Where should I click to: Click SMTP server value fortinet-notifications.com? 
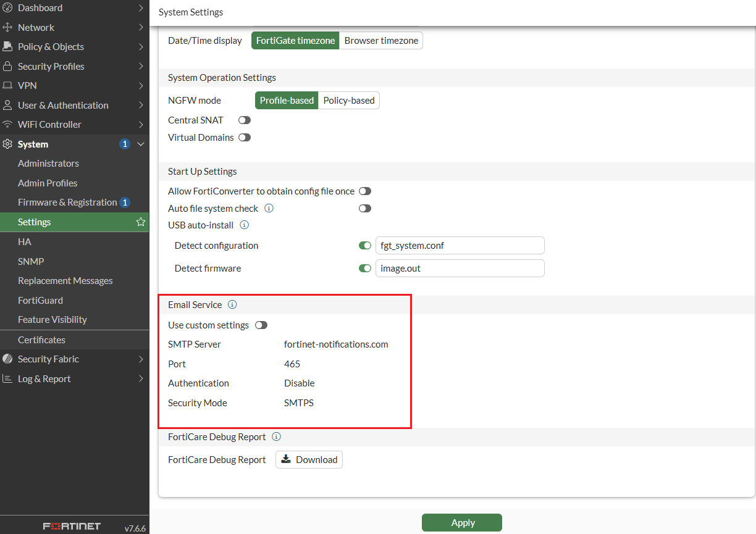[336, 344]
